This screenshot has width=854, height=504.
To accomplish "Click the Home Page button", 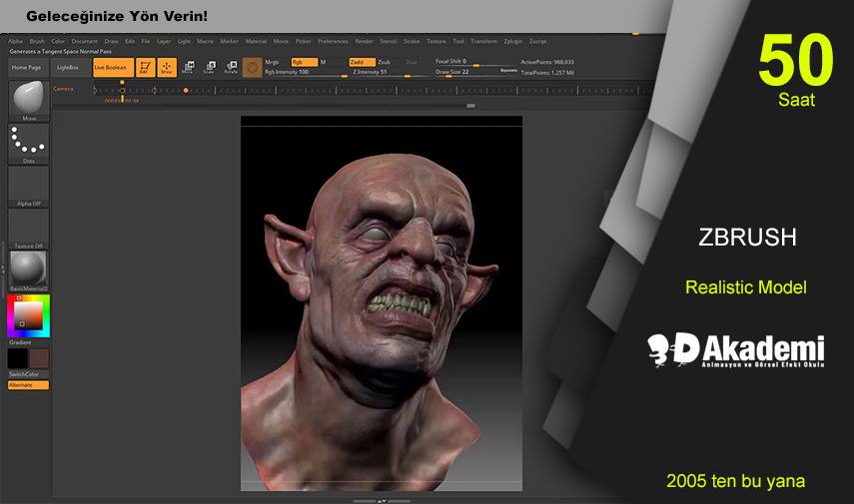I will click(x=26, y=67).
